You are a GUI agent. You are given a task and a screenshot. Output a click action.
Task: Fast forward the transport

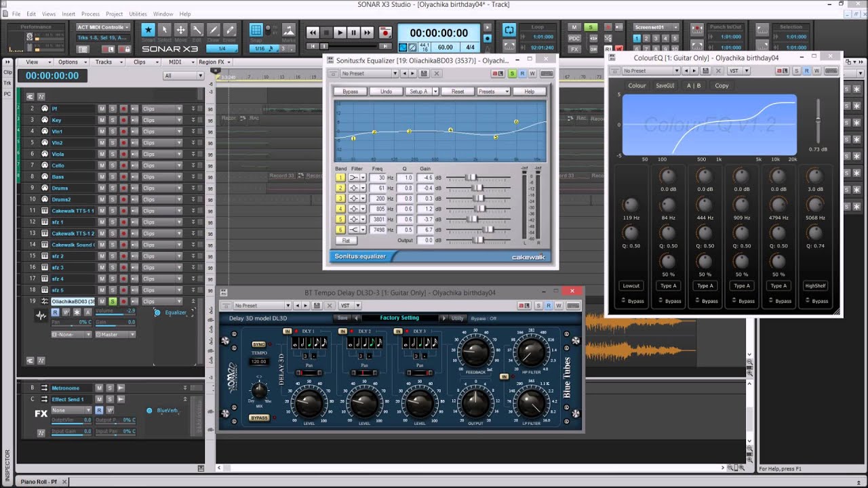coord(367,32)
